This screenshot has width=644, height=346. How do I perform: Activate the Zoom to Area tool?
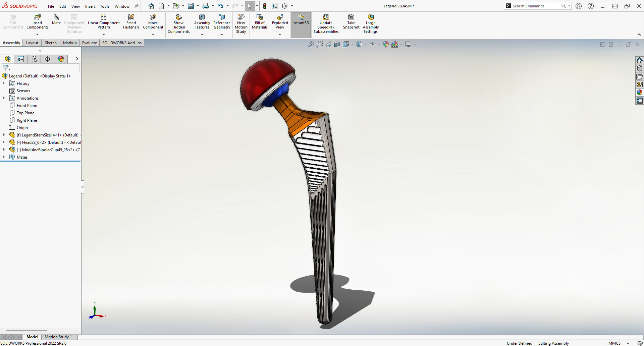(x=319, y=44)
